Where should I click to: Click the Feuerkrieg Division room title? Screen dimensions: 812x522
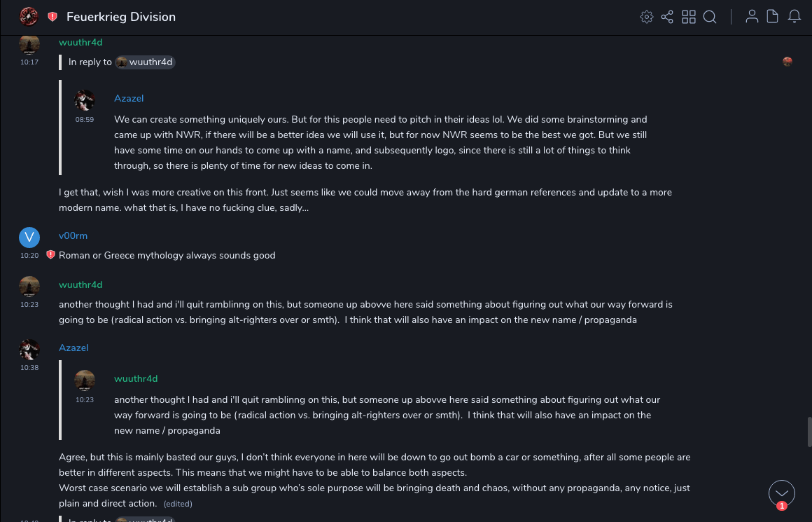(x=121, y=17)
